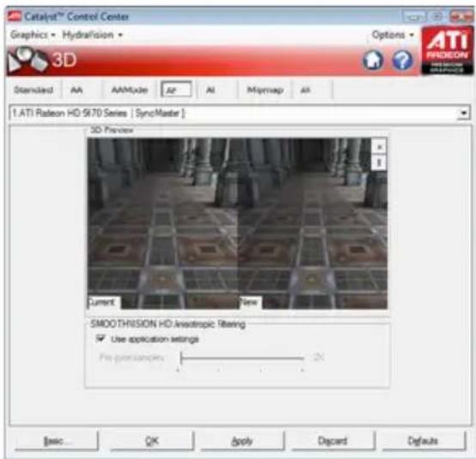
Task: Click the Defaults button
Action: coord(424,440)
